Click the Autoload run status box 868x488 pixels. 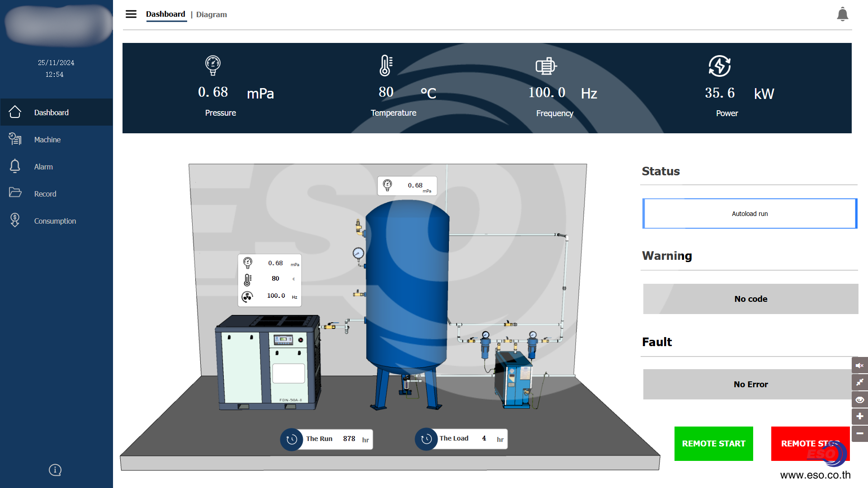pos(750,214)
